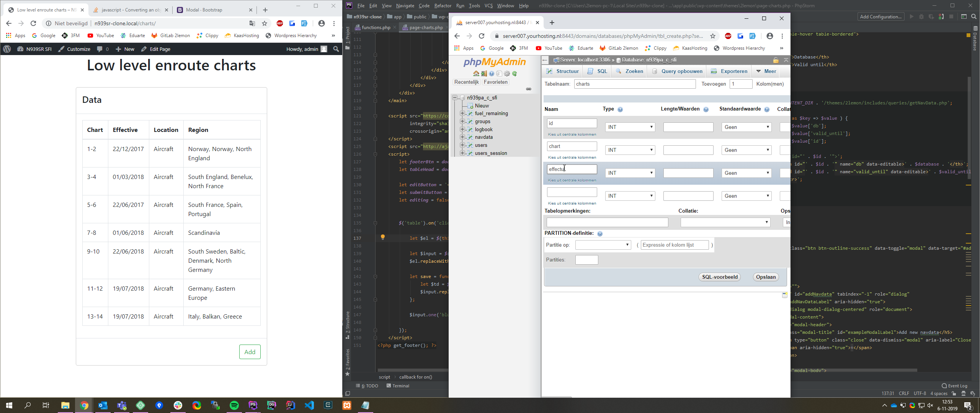Switch to the Structuur tab

pyautogui.click(x=563, y=72)
